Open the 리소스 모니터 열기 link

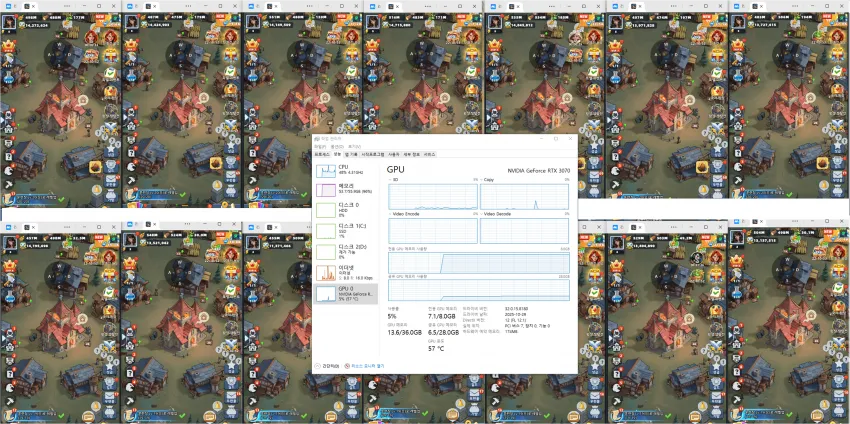[x=364, y=366]
